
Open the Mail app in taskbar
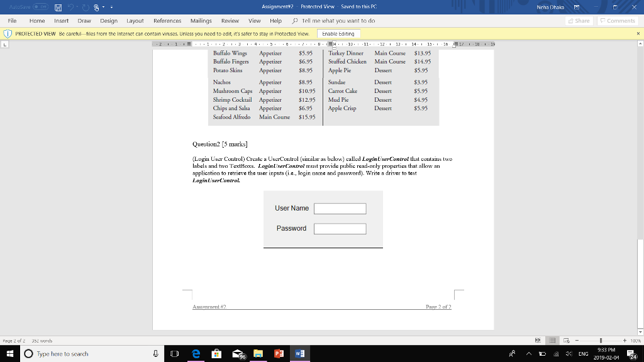tap(237, 353)
